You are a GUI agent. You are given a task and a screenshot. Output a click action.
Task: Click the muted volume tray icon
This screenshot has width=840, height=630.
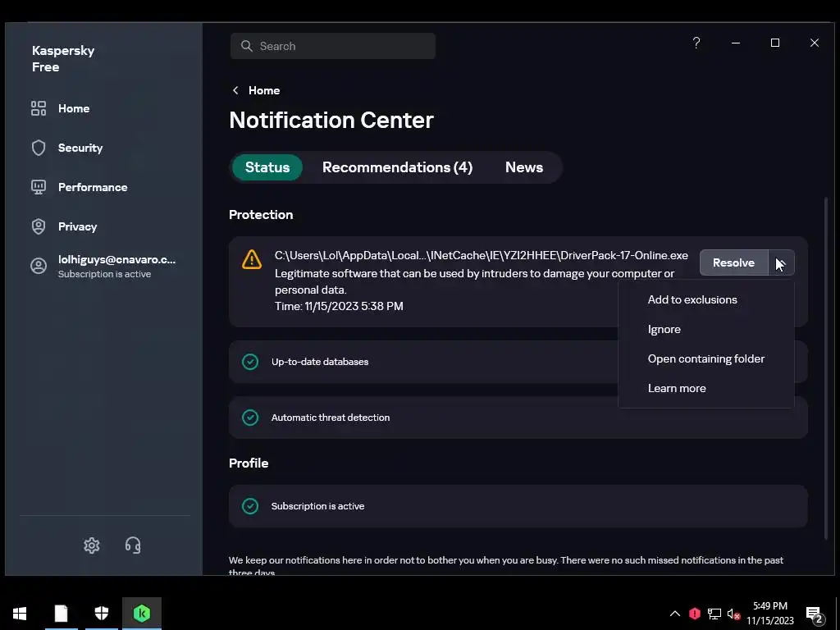(733, 614)
